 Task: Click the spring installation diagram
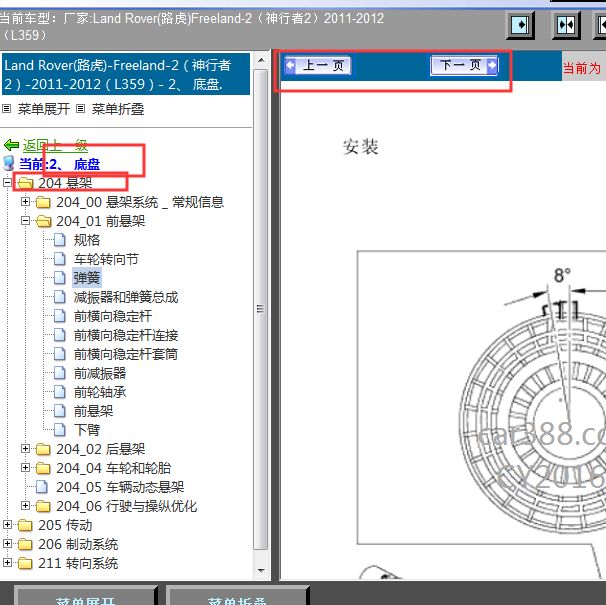(482, 398)
